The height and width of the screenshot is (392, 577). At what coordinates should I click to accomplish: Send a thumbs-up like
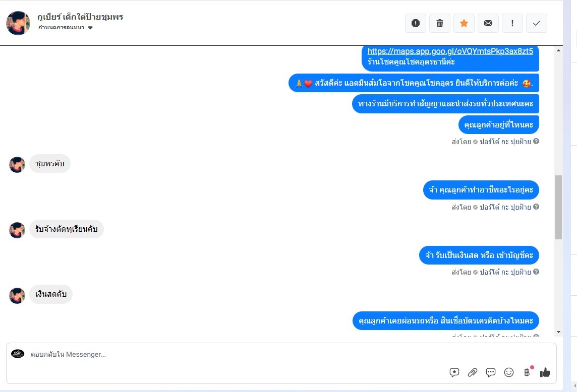point(545,372)
